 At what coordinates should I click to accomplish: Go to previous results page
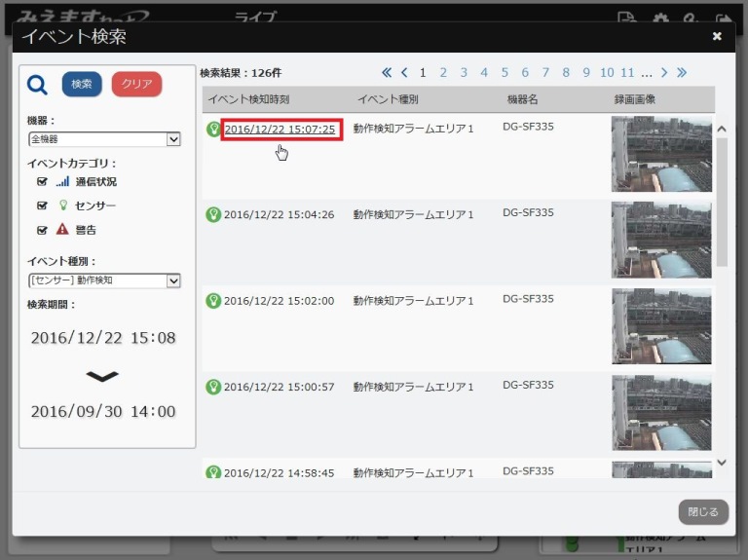[404, 72]
